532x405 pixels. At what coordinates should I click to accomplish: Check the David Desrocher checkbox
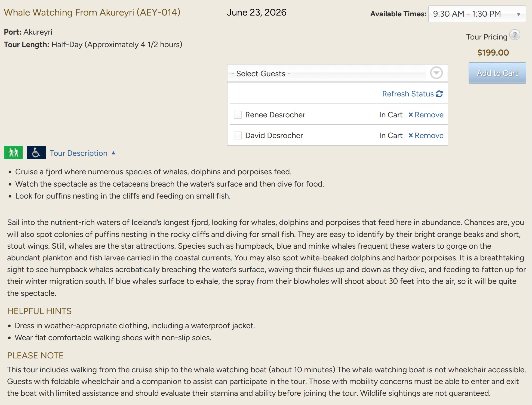pyautogui.click(x=238, y=135)
